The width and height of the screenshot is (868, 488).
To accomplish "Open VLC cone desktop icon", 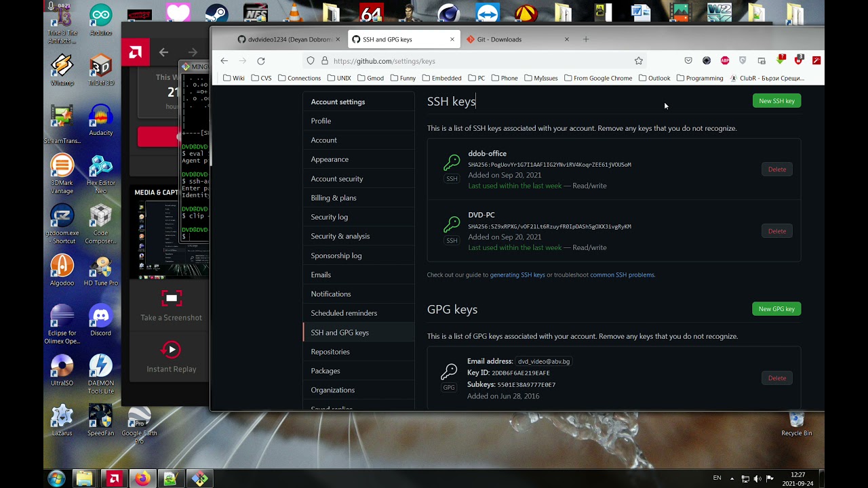I will click(294, 13).
